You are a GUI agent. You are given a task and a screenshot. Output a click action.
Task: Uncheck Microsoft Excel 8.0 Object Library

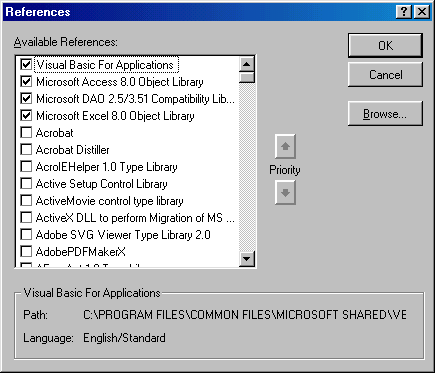tap(26, 115)
